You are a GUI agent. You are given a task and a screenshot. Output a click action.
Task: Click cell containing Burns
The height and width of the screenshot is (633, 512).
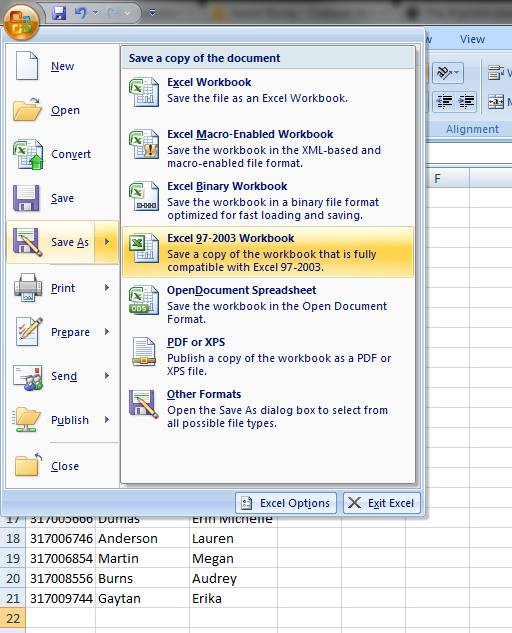(x=143, y=579)
